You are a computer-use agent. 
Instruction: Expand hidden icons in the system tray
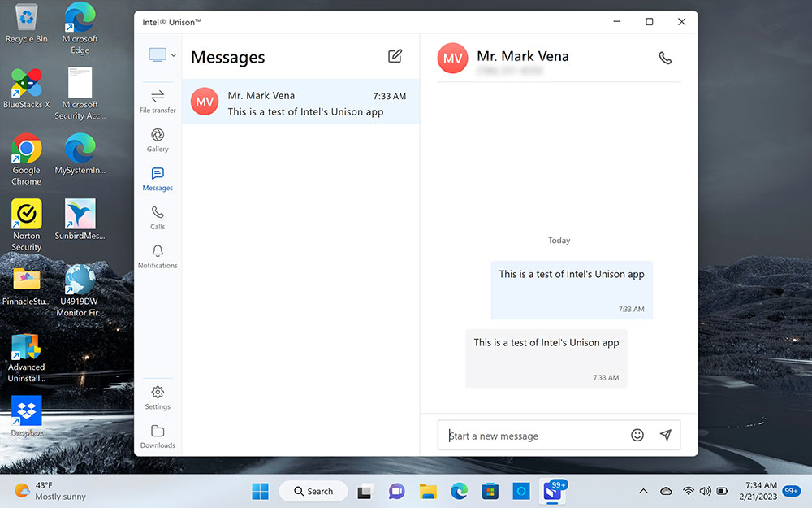click(x=643, y=491)
